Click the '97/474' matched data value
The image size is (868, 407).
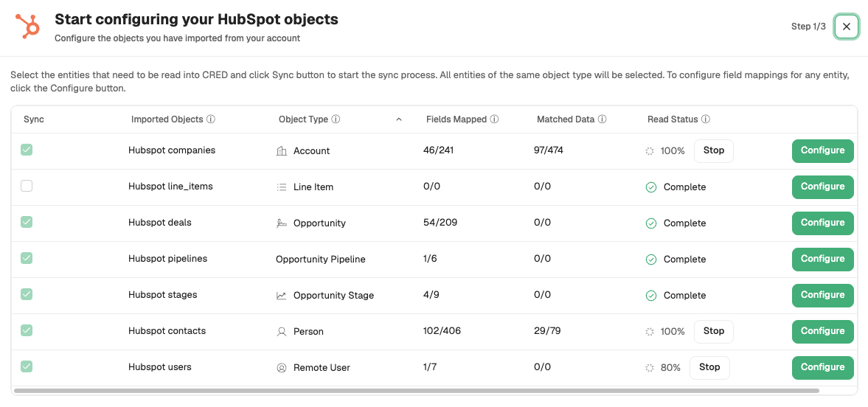tap(549, 150)
